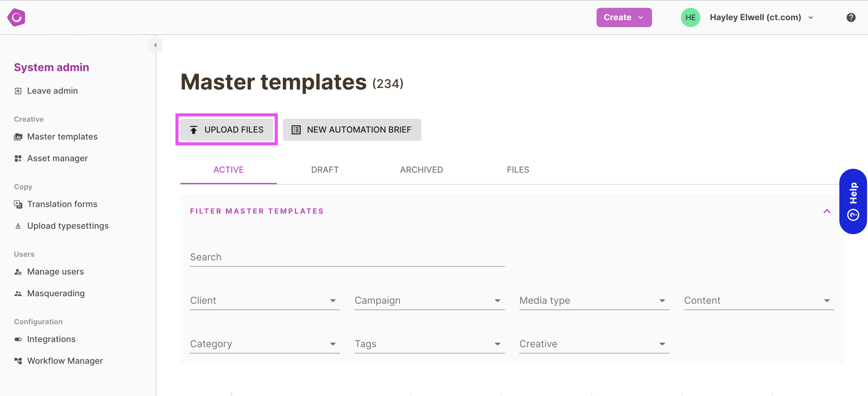Click the Master templates page title
This screenshot has width=868, height=396.
[274, 82]
